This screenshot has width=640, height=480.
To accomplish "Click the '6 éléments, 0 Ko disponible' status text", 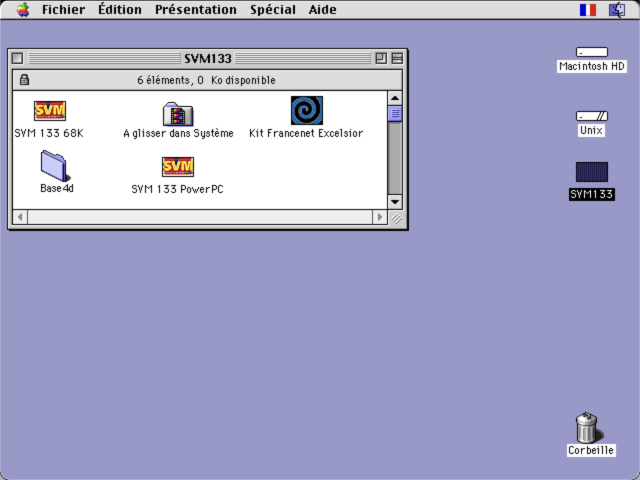I will pyautogui.click(x=206, y=80).
